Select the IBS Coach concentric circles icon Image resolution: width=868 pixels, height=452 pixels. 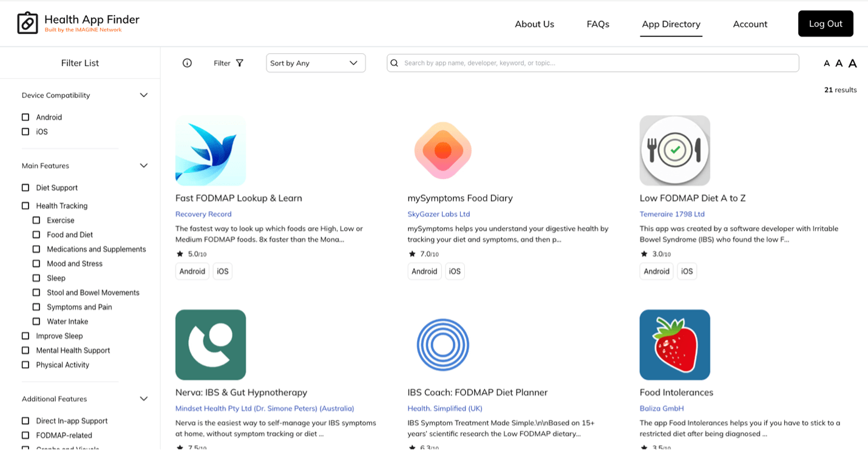click(x=442, y=345)
